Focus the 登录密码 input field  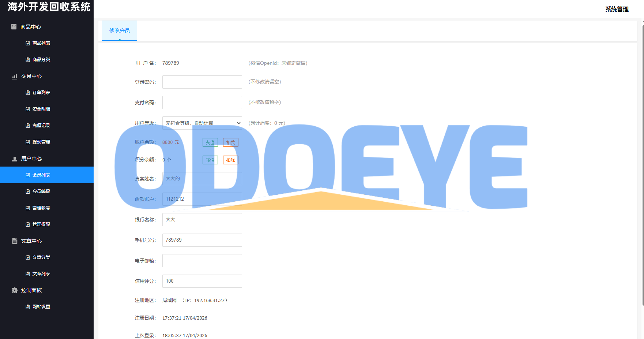coord(202,82)
